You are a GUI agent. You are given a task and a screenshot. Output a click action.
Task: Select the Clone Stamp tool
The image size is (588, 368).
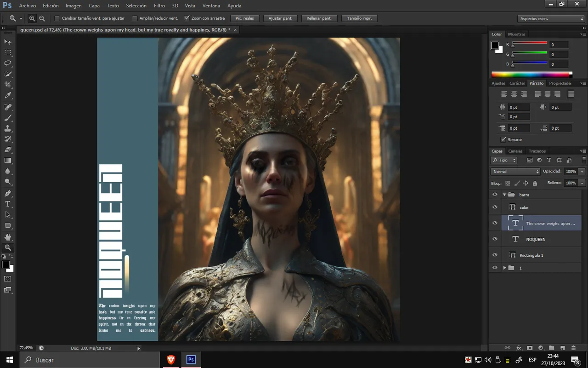(8, 128)
